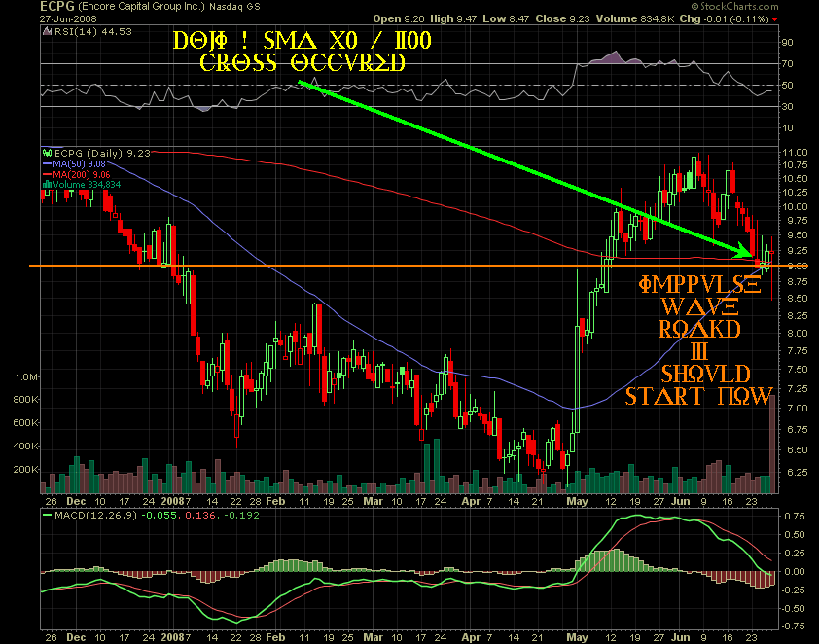This screenshot has height=644, width=819.
Task: Click the 7.00 price axis label
Action: pyautogui.click(x=797, y=409)
